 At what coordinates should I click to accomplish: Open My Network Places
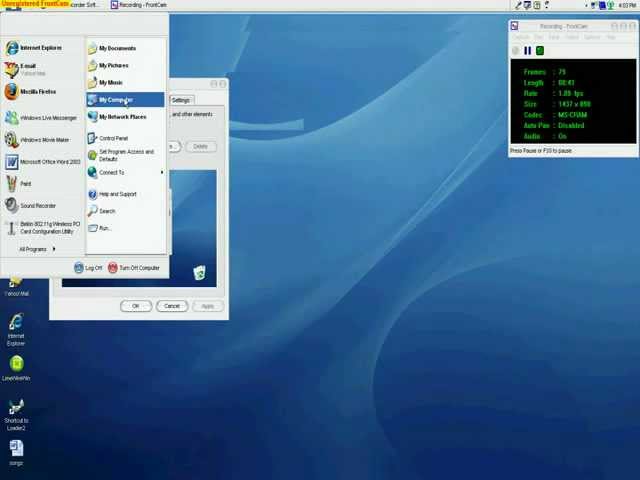coord(126,117)
